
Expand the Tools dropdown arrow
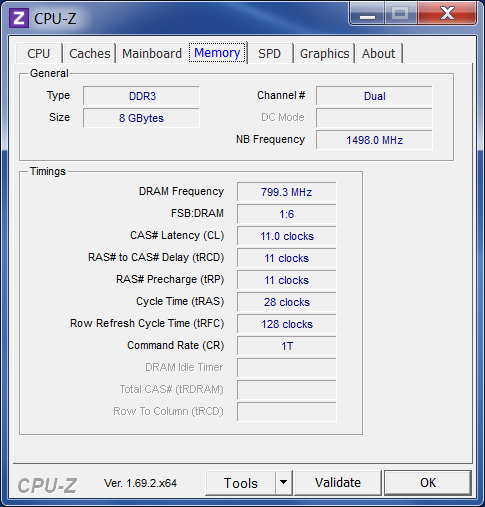(284, 483)
